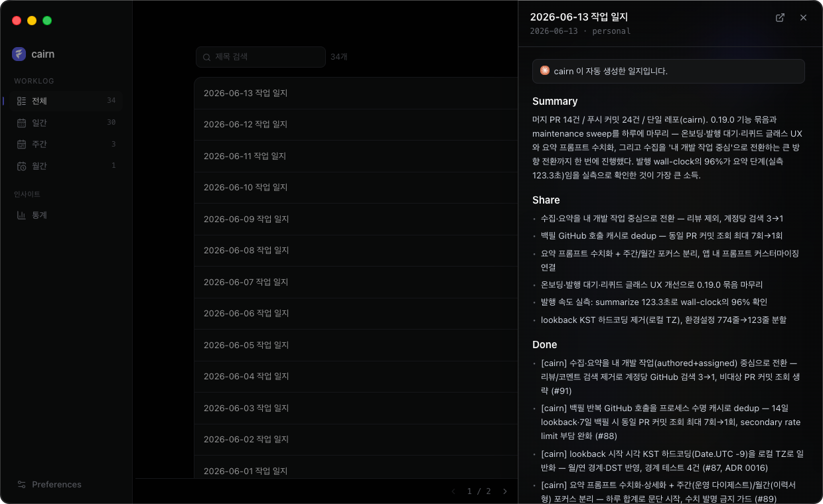
Task: Open the 통계 chart icon
Action: [21, 215]
